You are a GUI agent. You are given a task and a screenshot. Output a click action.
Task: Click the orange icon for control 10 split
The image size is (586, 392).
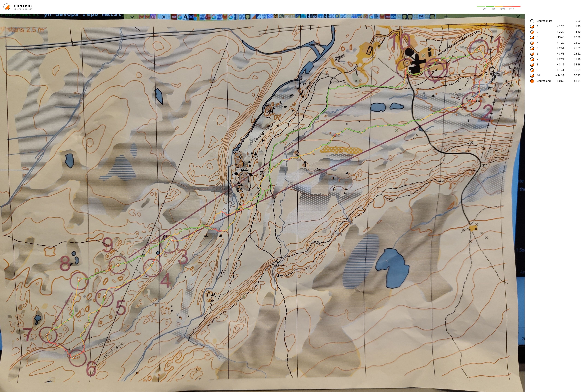click(x=532, y=76)
